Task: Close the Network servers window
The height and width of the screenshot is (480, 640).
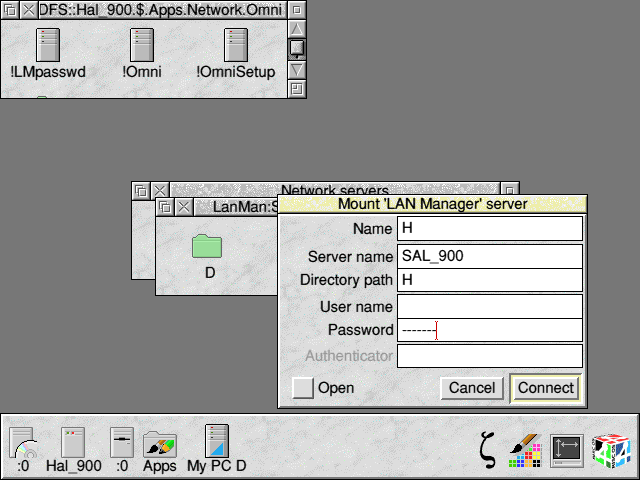Action: pyautogui.click(x=160, y=191)
